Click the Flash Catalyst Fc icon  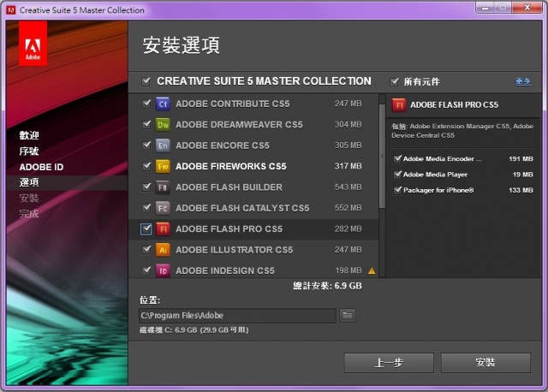coord(163,208)
